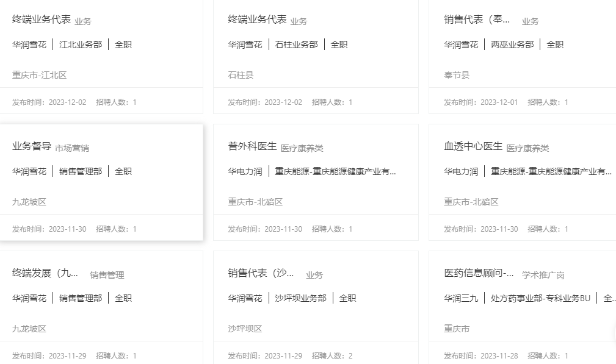Click the 奉节县 location text
Screen dimensions: 616x364
[x=457, y=75]
